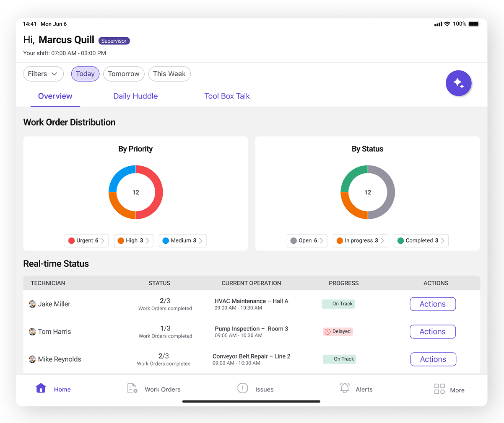
Task: Open the Issues section icon
Action: tap(242, 388)
